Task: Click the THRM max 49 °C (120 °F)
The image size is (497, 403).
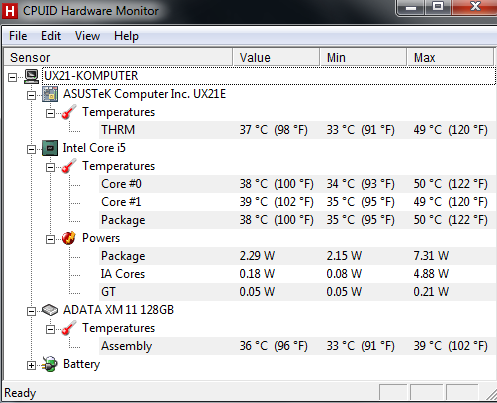Action: [x=450, y=130]
